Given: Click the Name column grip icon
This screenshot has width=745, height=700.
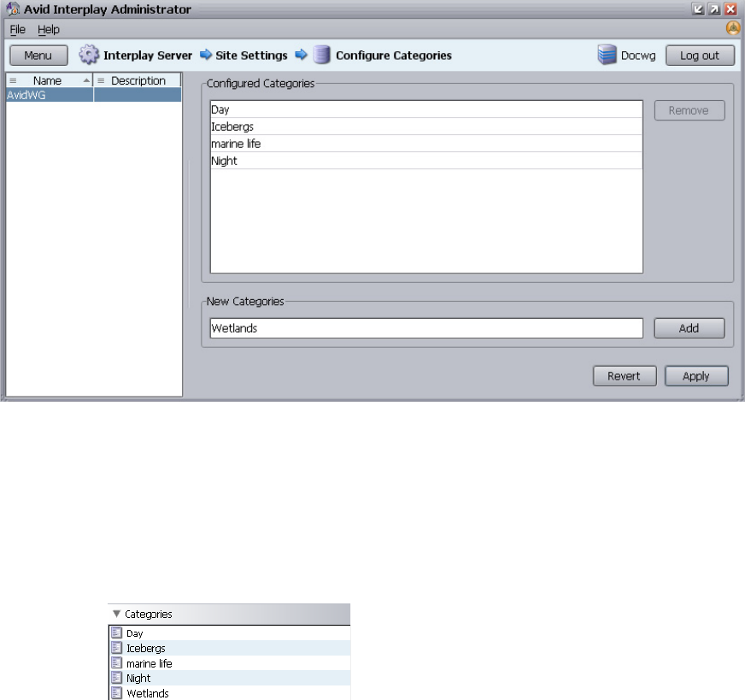Looking at the screenshot, I should 13,81.
